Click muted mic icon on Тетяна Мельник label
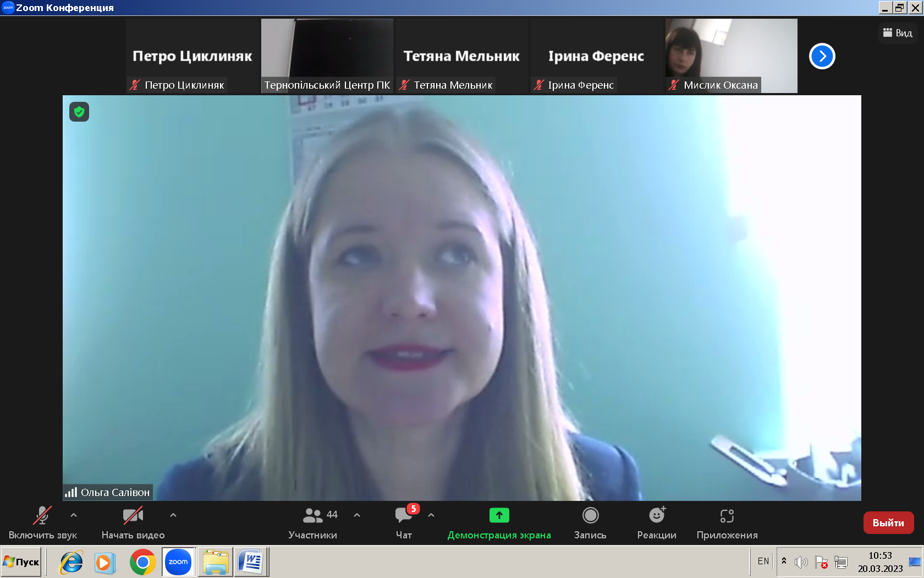The image size is (924, 578). pos(404,85)
